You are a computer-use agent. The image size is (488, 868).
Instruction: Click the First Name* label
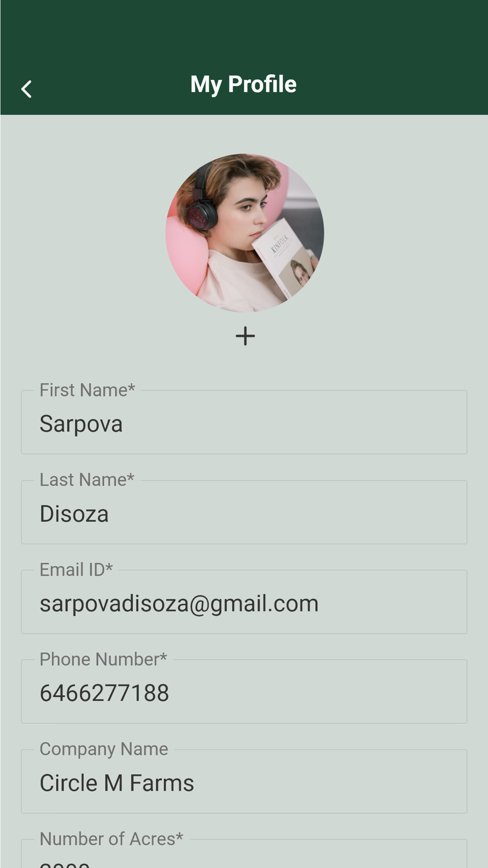(87, 390)
